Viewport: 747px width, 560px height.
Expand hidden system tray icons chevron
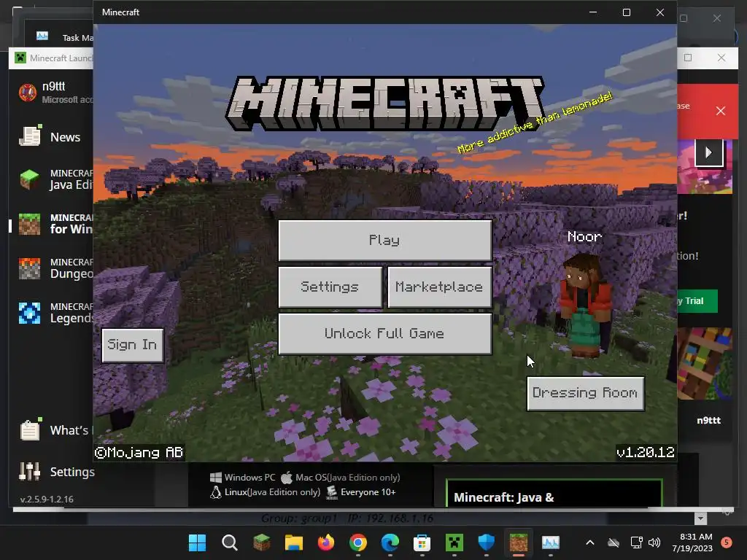coord(589,542)
